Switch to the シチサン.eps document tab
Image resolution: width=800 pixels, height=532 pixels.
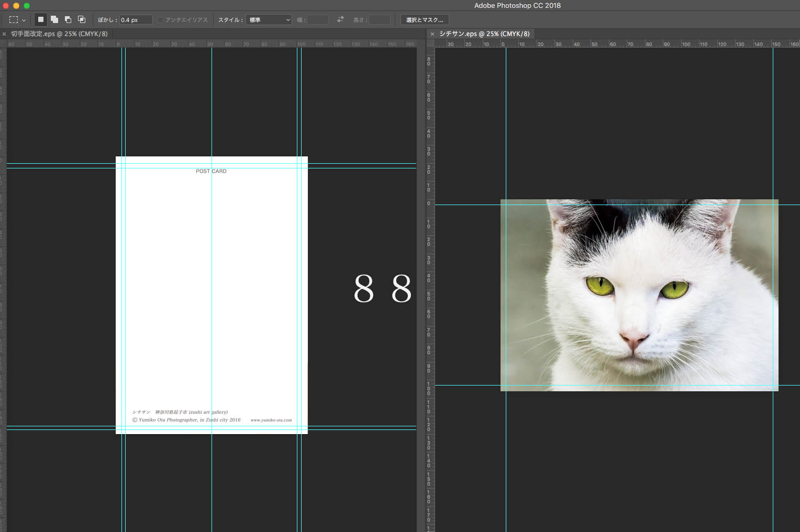pos(484,33)
